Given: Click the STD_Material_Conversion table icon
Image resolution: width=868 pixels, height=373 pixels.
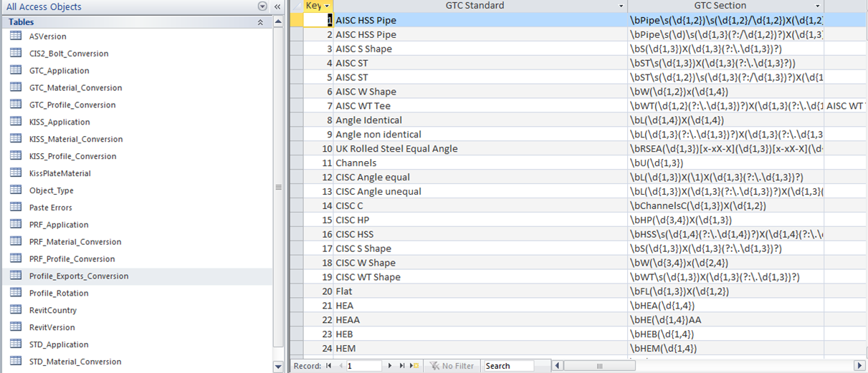Looking at the screenshot, I should (16, 362).
